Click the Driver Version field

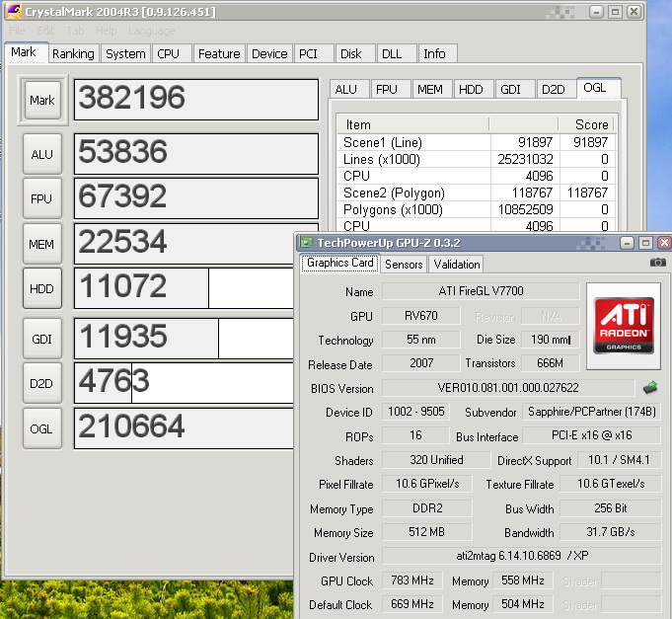pos(522,556)
